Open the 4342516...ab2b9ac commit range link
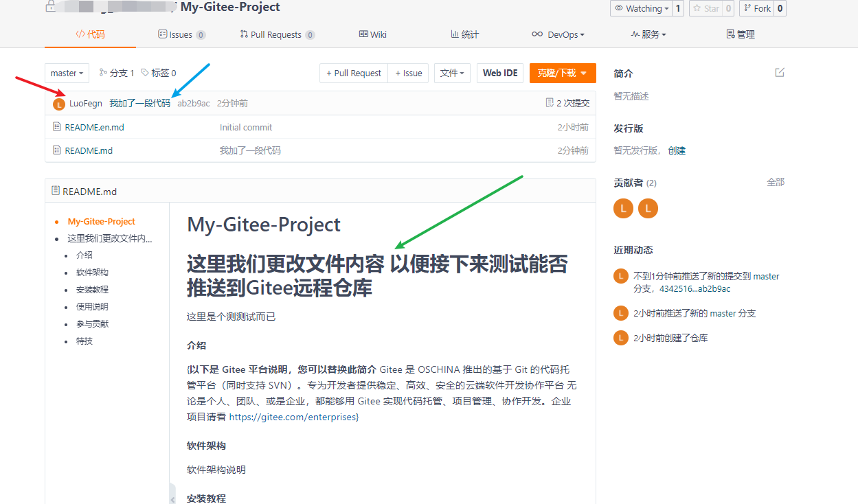 [695, 289]
